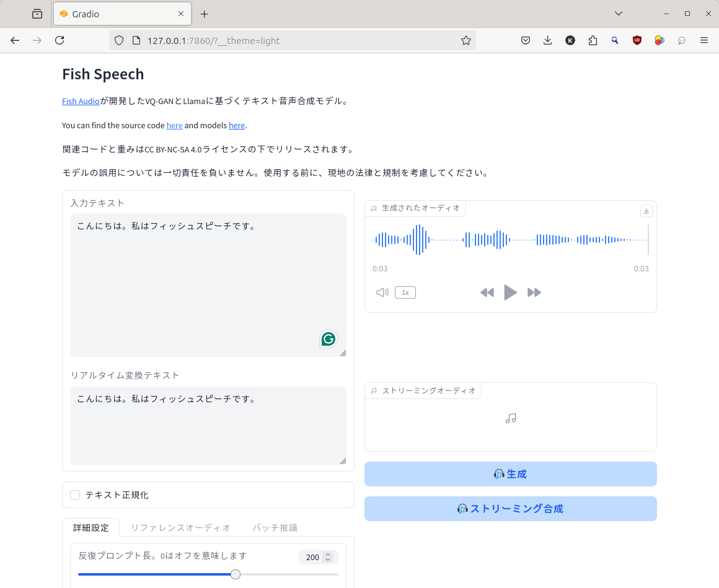Image resolution: width=719 pixels, height=588 pixels.
Task: Open a new browser tab
Action: point(205,14)
